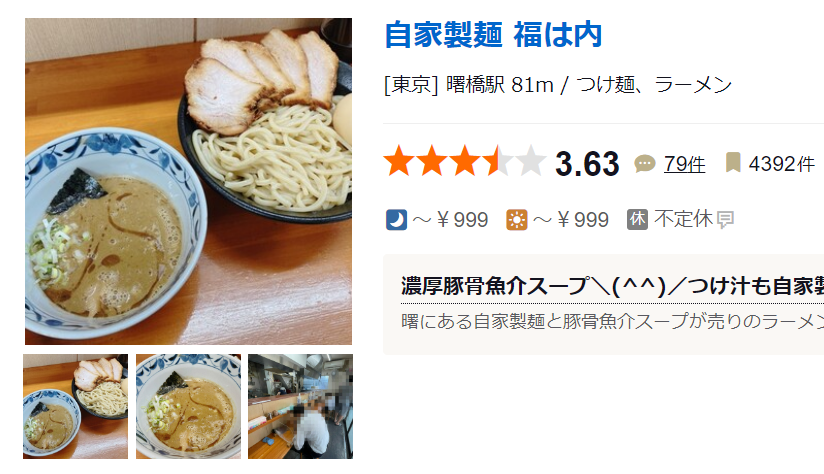Click the 不定休 closed-days text

pos(683,219)
